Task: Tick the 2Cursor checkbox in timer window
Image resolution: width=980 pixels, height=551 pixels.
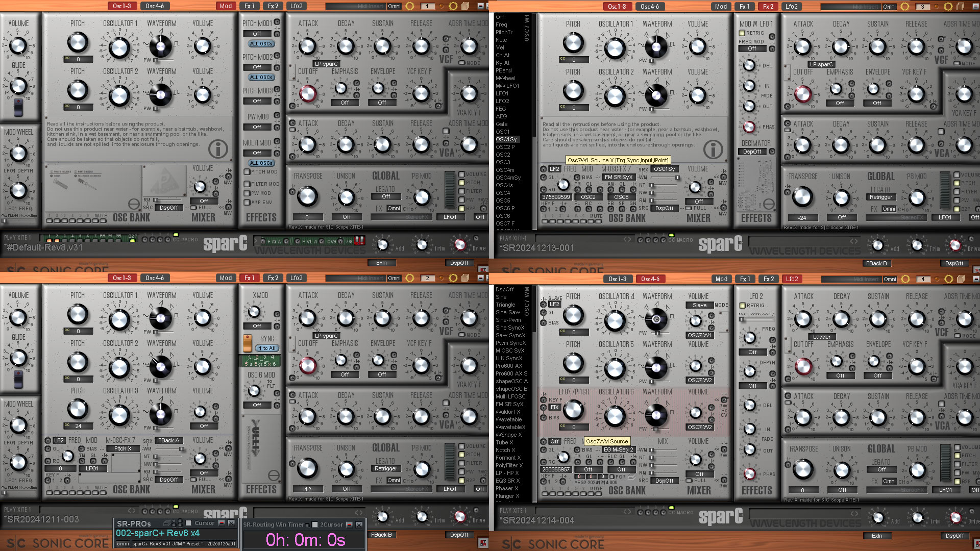Action: [315, 524]
